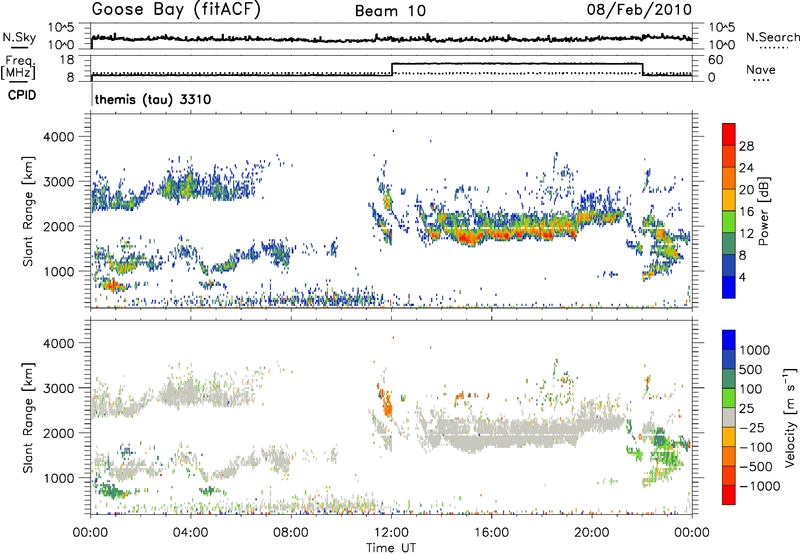Screen dimensions: 800x554
Task: Click the "CPID" row label
Action: (x=22, y=95)
